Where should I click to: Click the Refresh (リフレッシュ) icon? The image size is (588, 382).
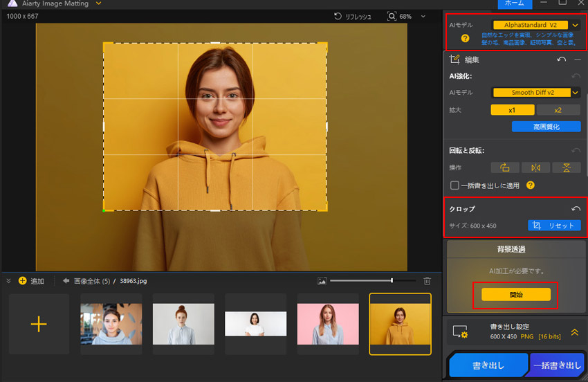(338, 16)
